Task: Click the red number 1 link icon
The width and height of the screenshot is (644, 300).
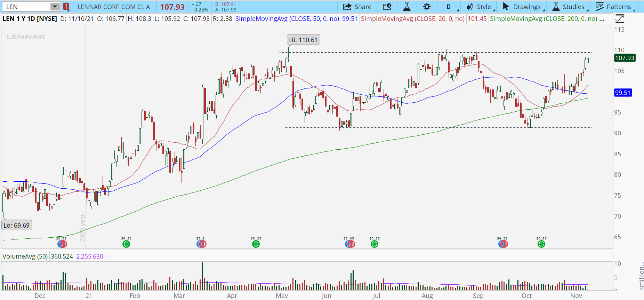Action: coord(66,7)
